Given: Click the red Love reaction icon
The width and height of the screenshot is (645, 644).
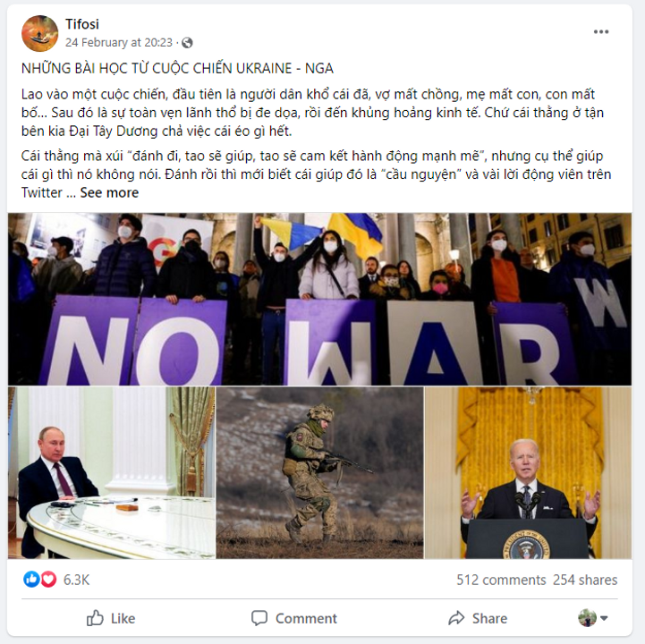Looking at the screenshot, I should point(48,579).
